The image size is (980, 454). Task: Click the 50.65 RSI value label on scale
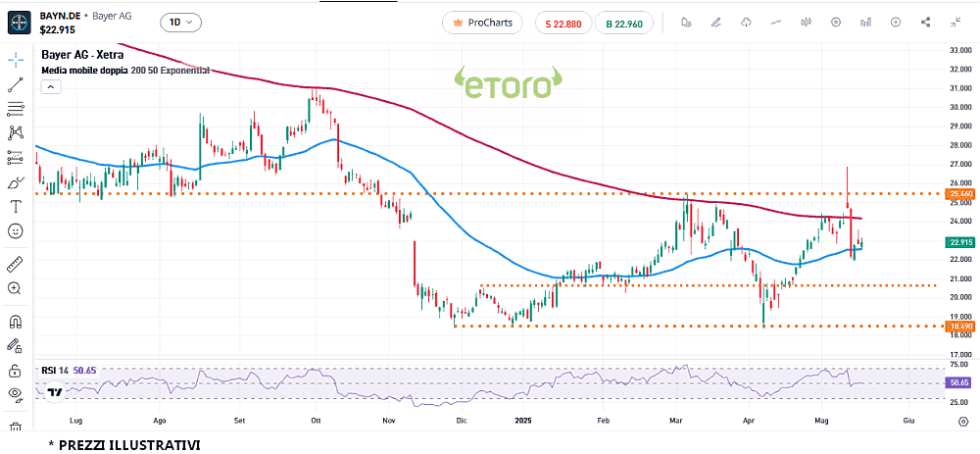point(958,382)
